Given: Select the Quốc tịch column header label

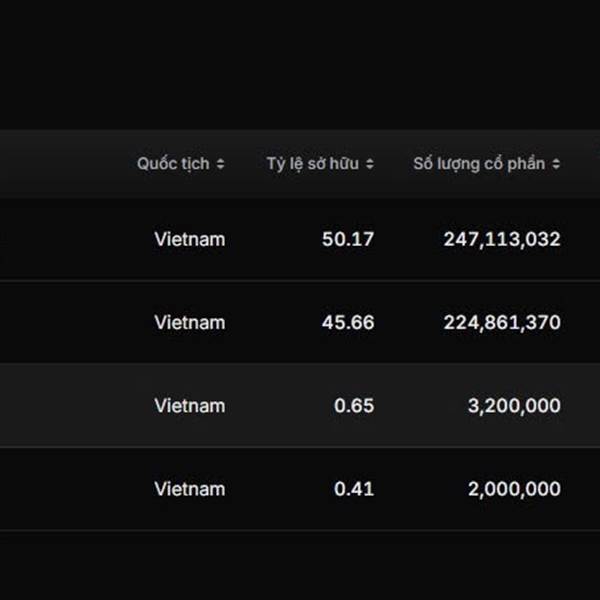Looking at the screenshot, I should [173, 164].
